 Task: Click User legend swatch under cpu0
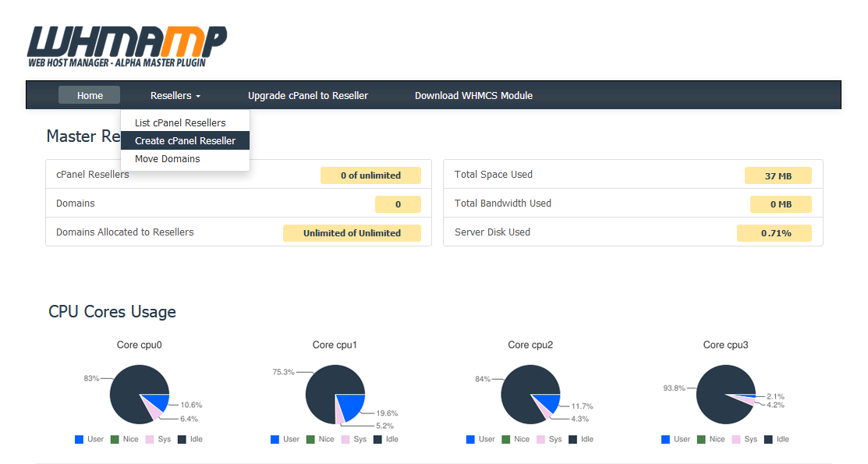click(80, 439)
